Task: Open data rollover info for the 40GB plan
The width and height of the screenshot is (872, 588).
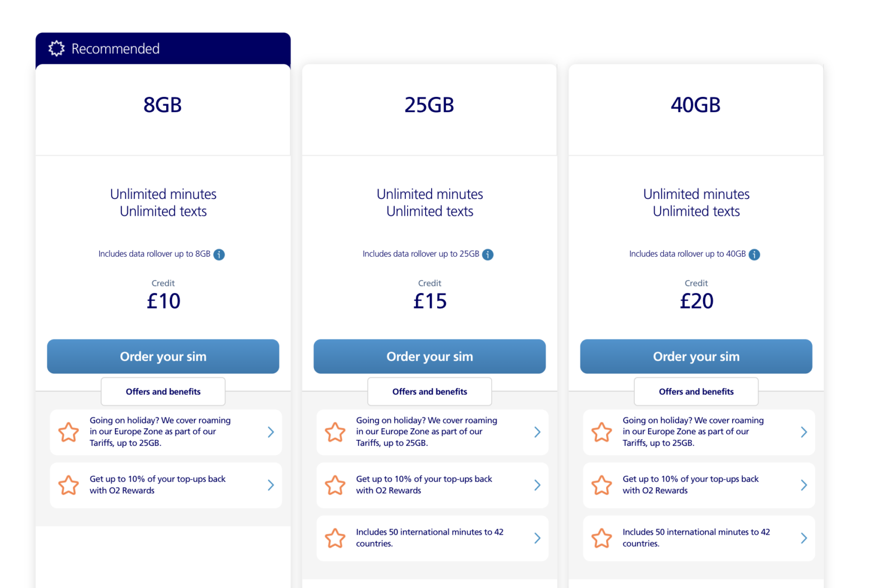Action: [x=754, y=254]
